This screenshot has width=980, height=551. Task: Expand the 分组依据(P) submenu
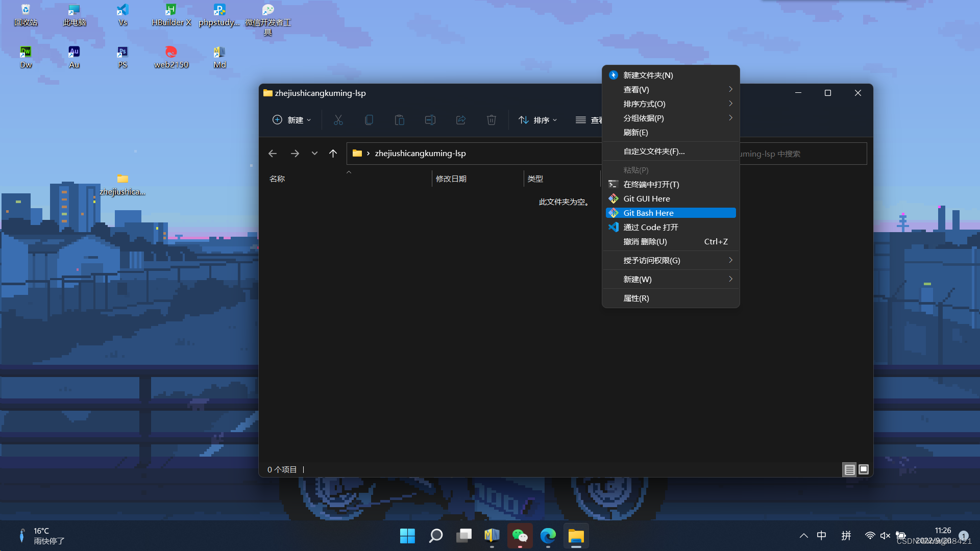(671, 118)
